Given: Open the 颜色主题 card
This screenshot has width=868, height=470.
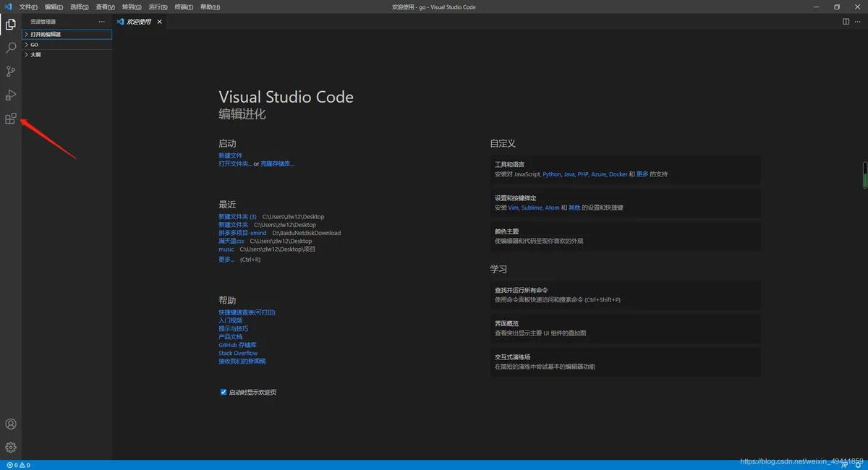Looking at the screenshot, I should pos(625,236).
